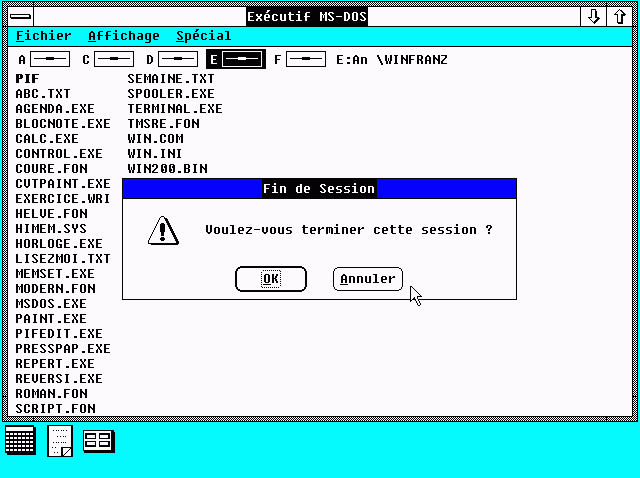The height and width of the screenshot is (478, 640).
Task: Select CALC.EXE in the file list
Action: click(46, 139)
